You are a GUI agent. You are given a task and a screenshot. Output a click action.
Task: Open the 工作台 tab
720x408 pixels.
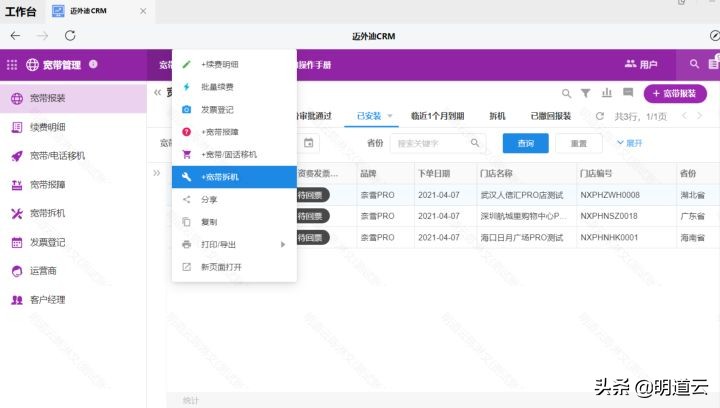pyautogui.click(x=20, y=11)
